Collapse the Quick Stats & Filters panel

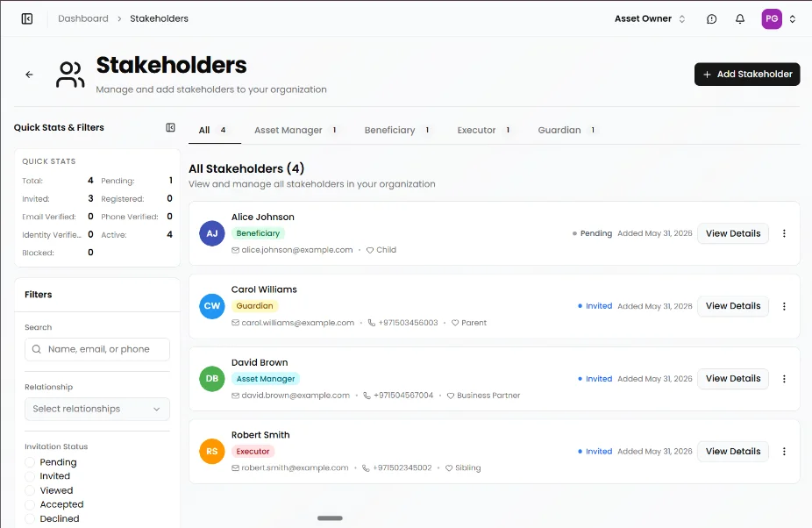coord(170,127)
